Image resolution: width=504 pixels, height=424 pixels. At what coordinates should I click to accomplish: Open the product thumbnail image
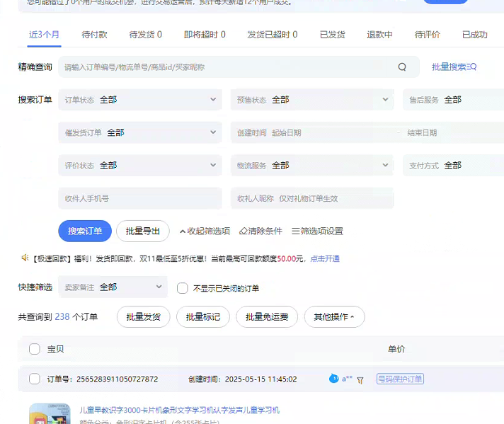(x=50, y=414)
